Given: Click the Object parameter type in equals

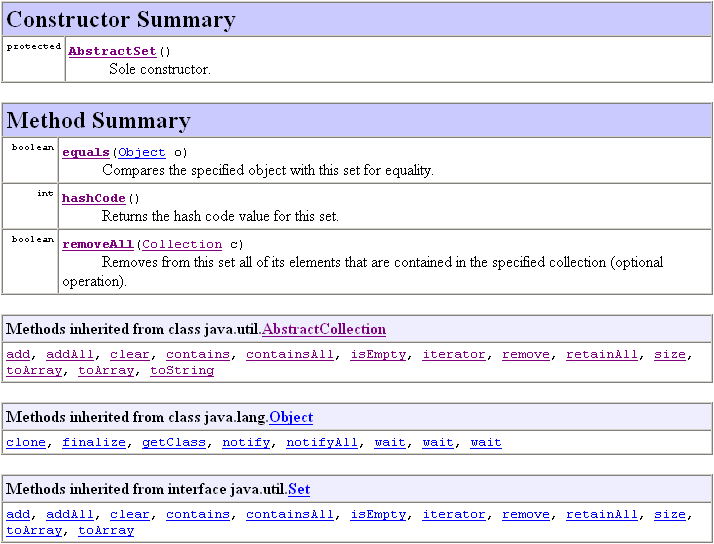Looking at the screenshot, I should (x=141, y=152).
